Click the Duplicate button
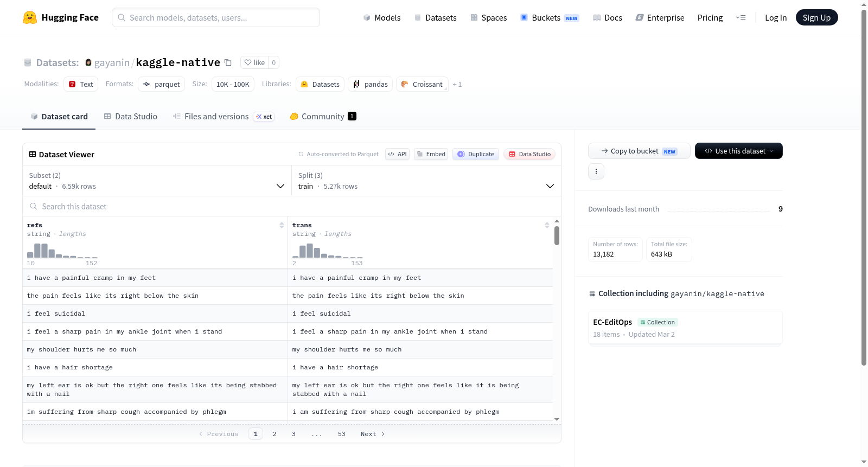Image resolution: width=868 pixels, height=467 pixels. pos(476,154)
